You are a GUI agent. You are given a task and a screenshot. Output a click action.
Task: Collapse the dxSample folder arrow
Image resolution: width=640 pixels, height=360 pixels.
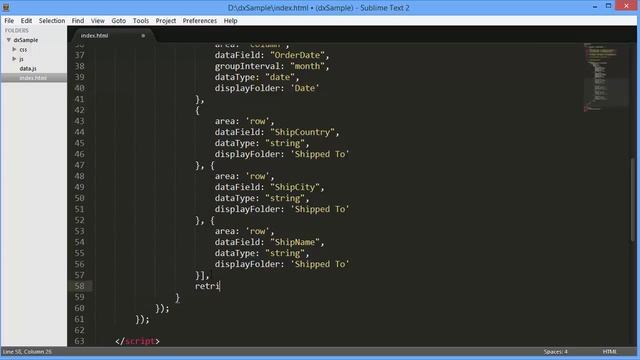point(9,40)
